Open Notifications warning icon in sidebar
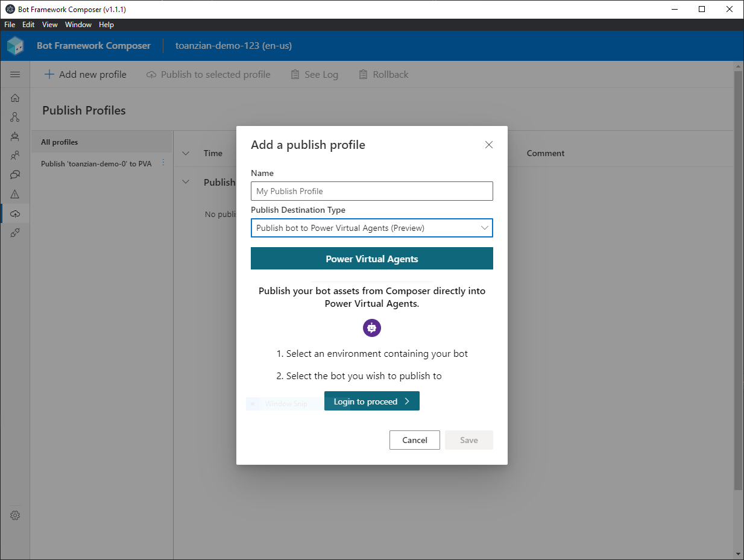The height and width of the screenshot is (560, 744). (x=15, y=194)
